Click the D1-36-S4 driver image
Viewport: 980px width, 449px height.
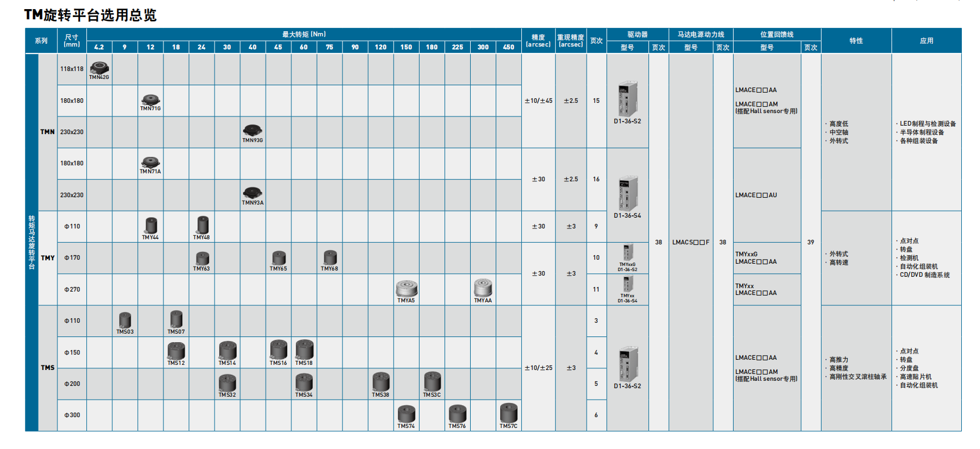coord(627,193)
